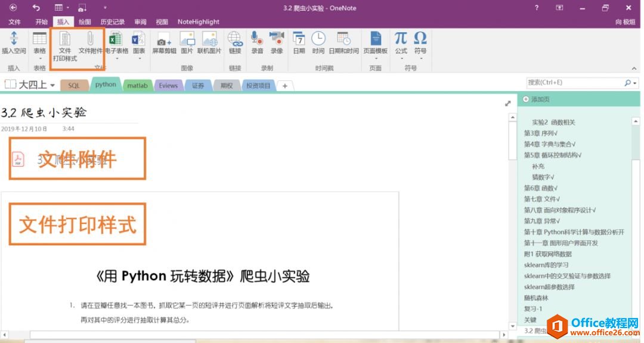Open the 文件打印样式 (File Printout) tool
This screenshot has width=644, height=343.
(x=64, y=45)
